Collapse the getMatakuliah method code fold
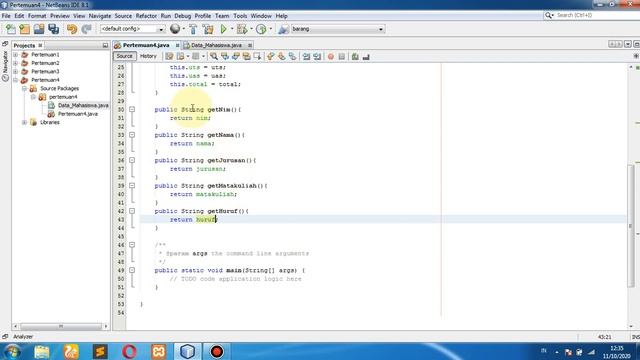Screen dimensions: 640x360 coord(132,185)
